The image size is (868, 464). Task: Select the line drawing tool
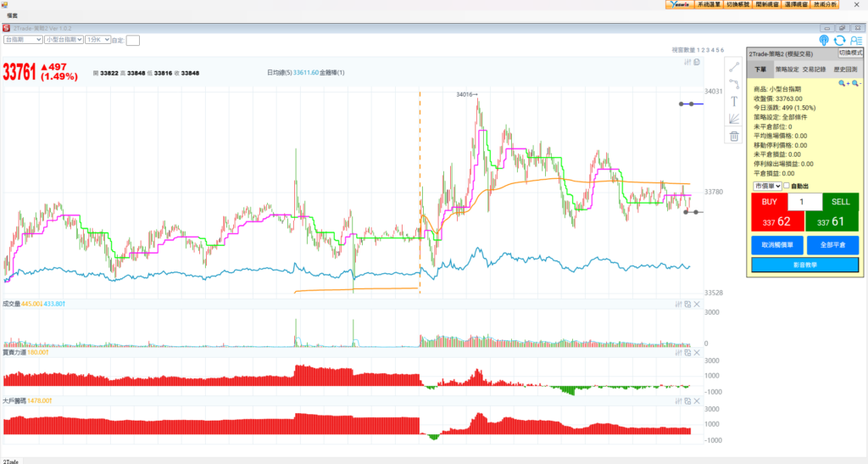(734, 66)
